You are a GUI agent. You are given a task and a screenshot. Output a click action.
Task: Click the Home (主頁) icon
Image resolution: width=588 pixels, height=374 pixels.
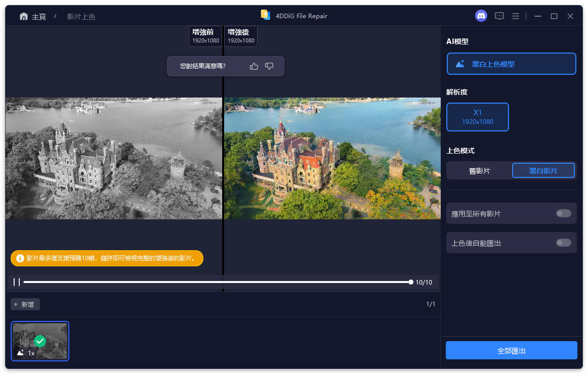pyautogui.click(x=23, y=16)
